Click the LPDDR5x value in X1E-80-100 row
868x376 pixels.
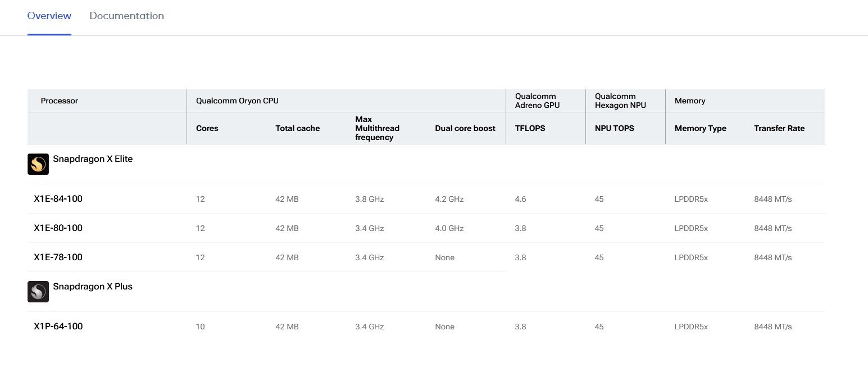(x=692, y=228)
